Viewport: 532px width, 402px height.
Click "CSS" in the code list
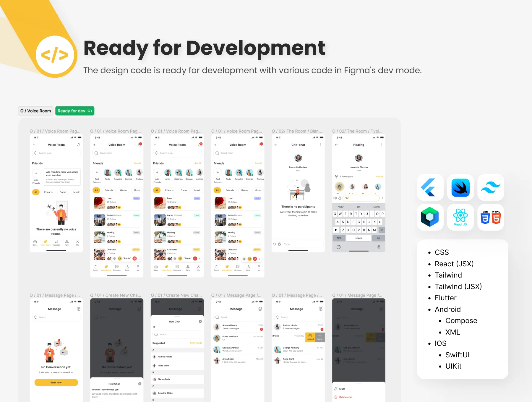[442, 252]
